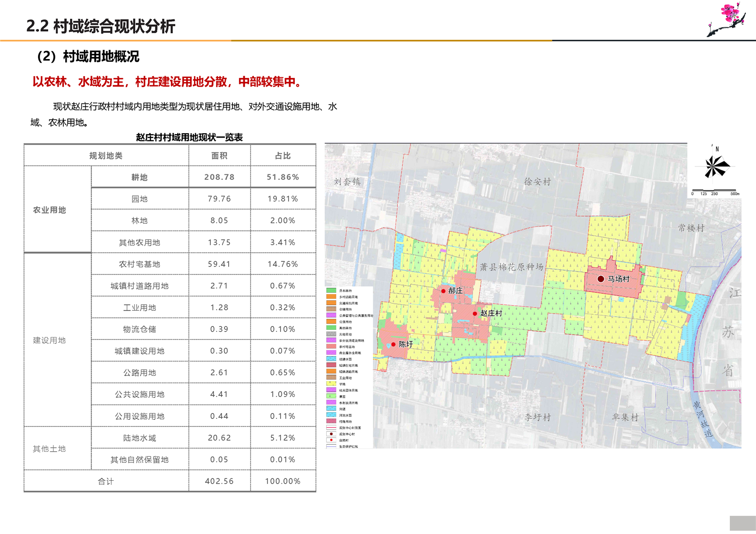Click the red dot marking 赵庄村
This screenshot has width=756, height=534.
(x=475, y=314)
